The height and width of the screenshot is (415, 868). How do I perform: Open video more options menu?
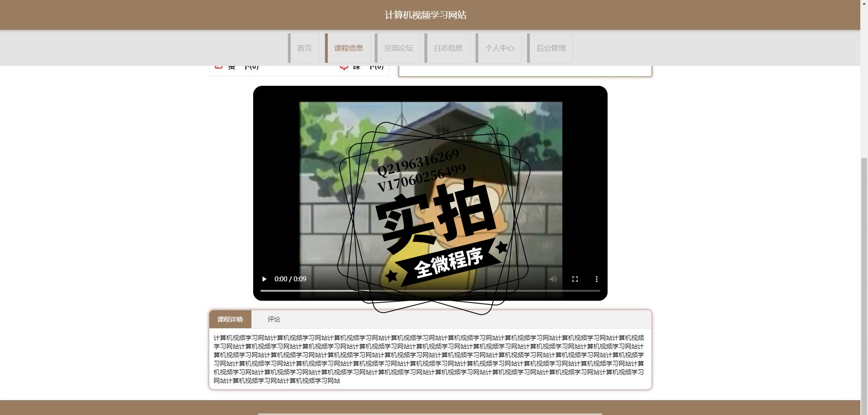tap(596, 279)
